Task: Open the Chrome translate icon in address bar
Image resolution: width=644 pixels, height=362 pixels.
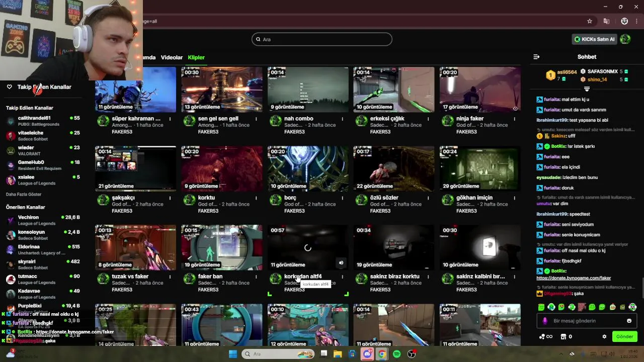Action: pos(606,21)
